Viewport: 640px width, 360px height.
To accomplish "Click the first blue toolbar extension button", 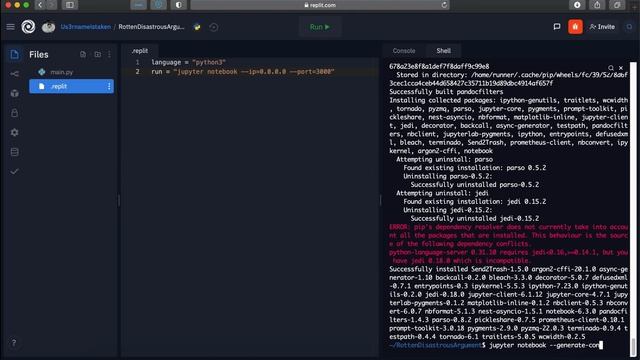I will tap(139, 5).
